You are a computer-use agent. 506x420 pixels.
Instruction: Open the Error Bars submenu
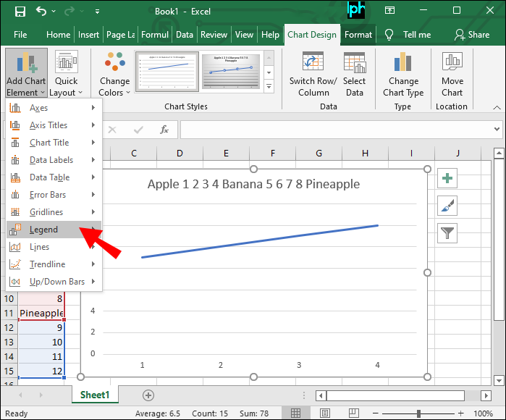54,195
